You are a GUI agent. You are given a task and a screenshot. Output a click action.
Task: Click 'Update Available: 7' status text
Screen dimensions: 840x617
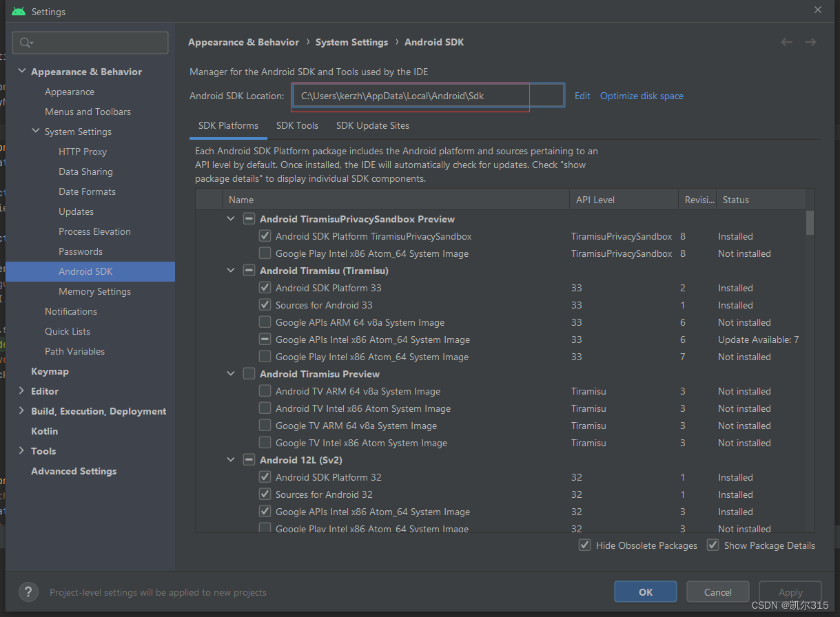point(758,339)
